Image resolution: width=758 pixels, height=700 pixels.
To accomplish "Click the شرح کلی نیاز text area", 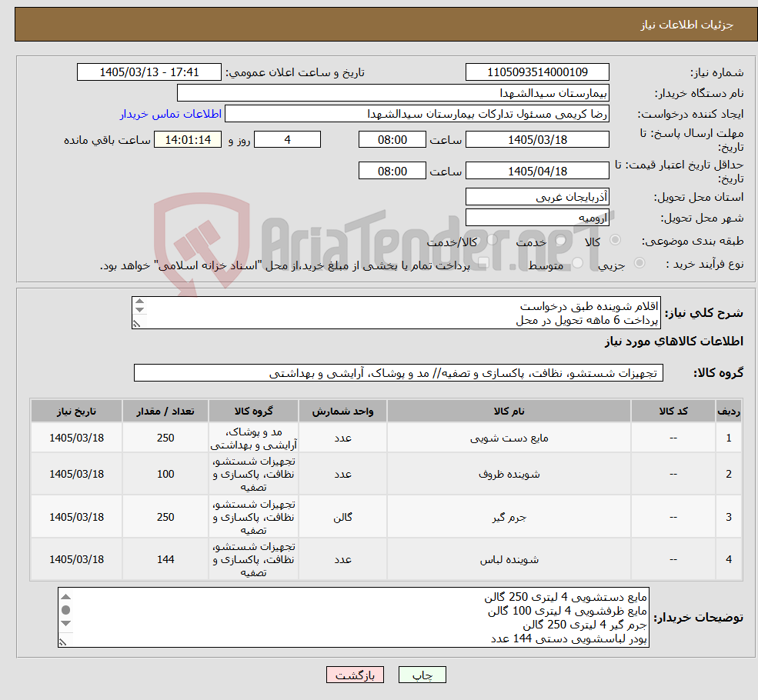I will tap(396, 312).
